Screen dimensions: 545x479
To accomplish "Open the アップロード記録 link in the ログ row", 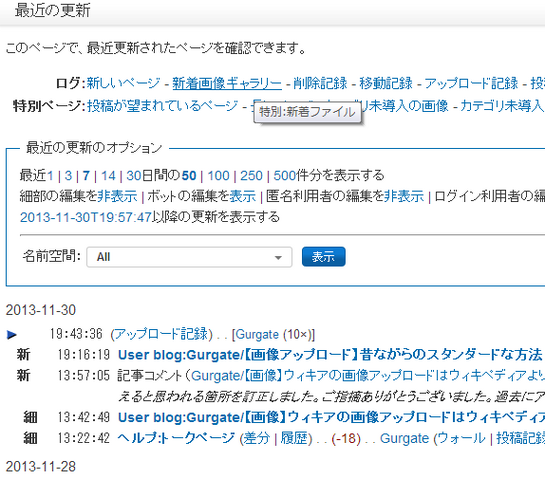I will (x=471, y=83).
